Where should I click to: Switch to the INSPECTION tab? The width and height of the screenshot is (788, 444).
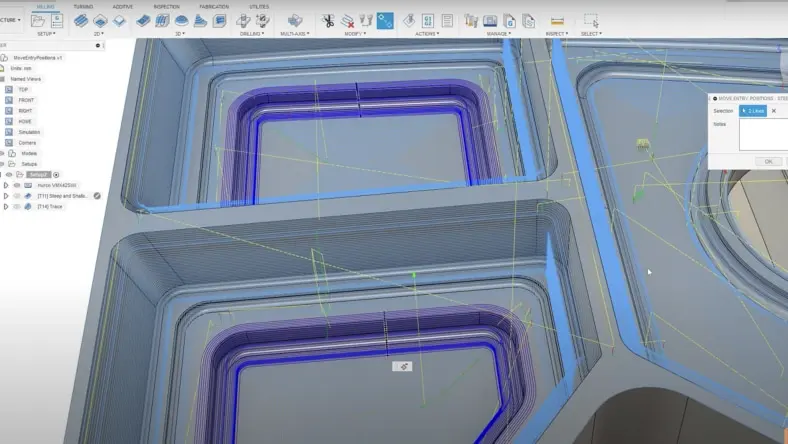pos(166,7)
